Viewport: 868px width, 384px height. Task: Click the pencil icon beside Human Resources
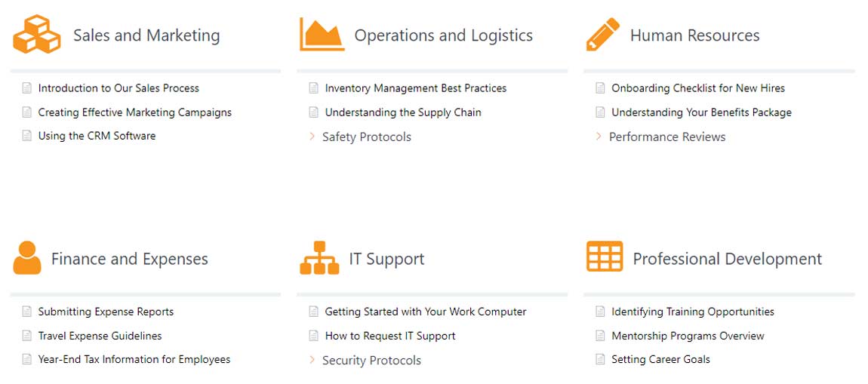(602, 35)
